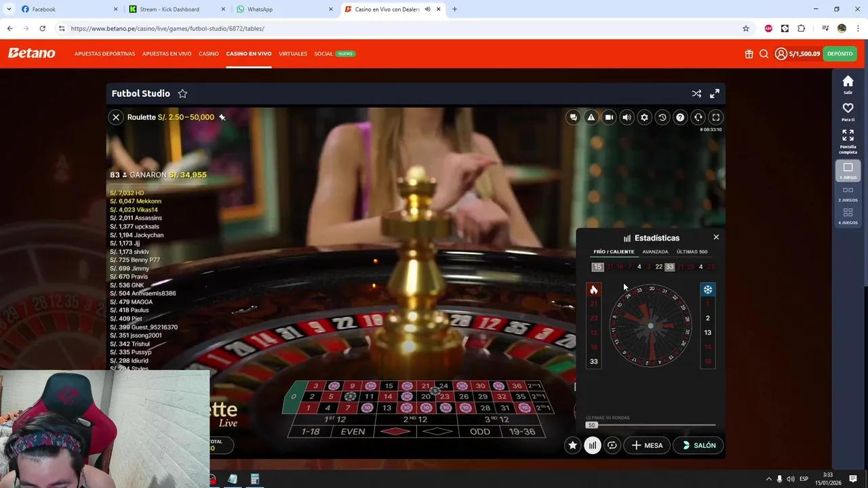
Task: Click the live support headset icon
Action: [698, 117]
